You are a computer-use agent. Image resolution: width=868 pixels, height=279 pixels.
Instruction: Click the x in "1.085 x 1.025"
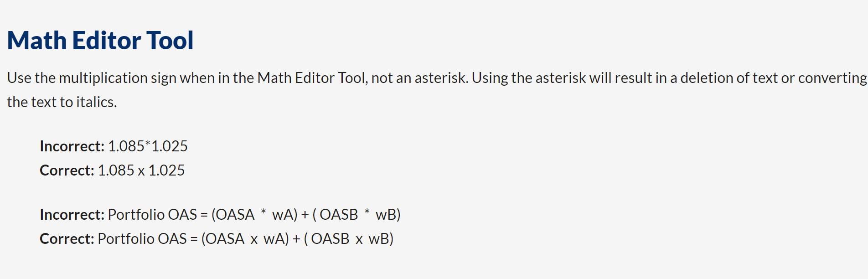pos(141,171)
